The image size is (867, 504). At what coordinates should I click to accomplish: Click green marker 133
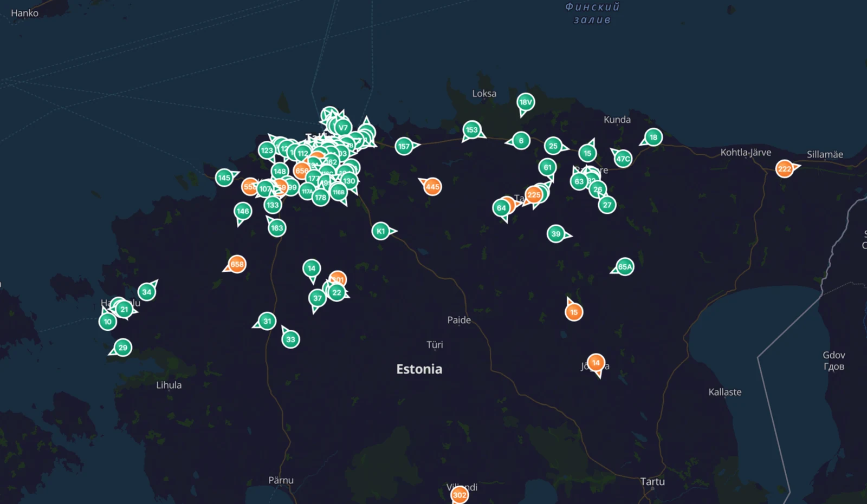[273, 205]
